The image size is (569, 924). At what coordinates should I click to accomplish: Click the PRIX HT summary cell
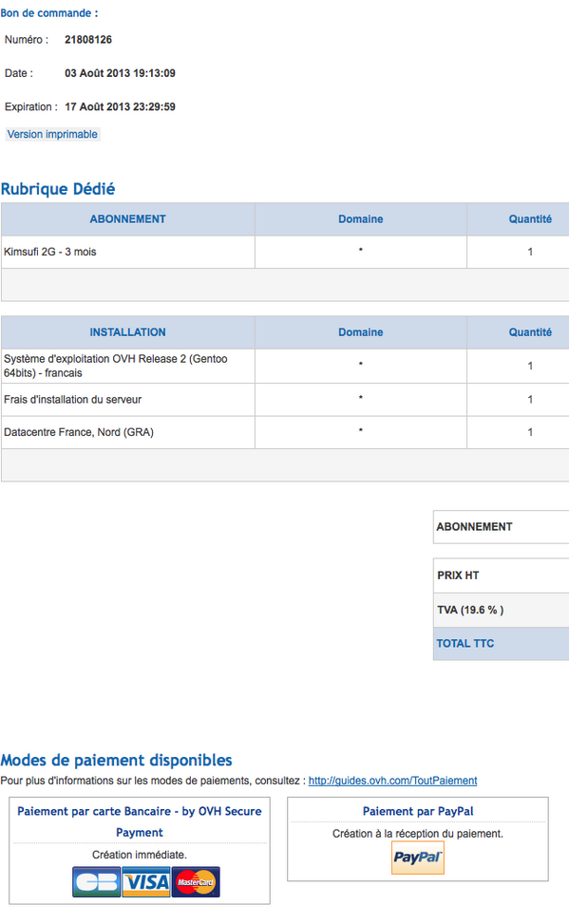click(502, 575)
